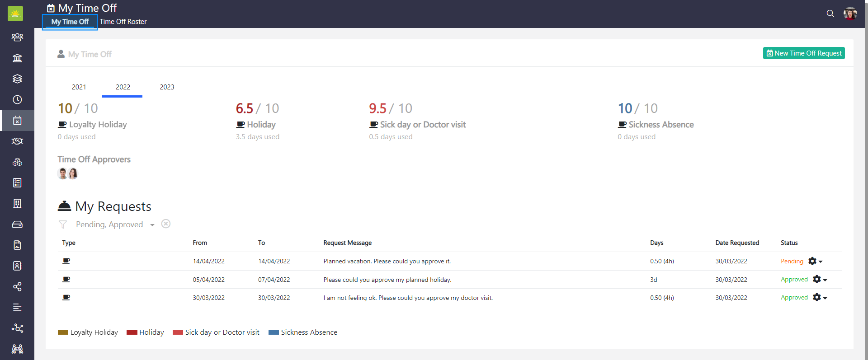Open the user profile avatar
The width and height of the screenshot is (868, 360).
coord(850,14)
